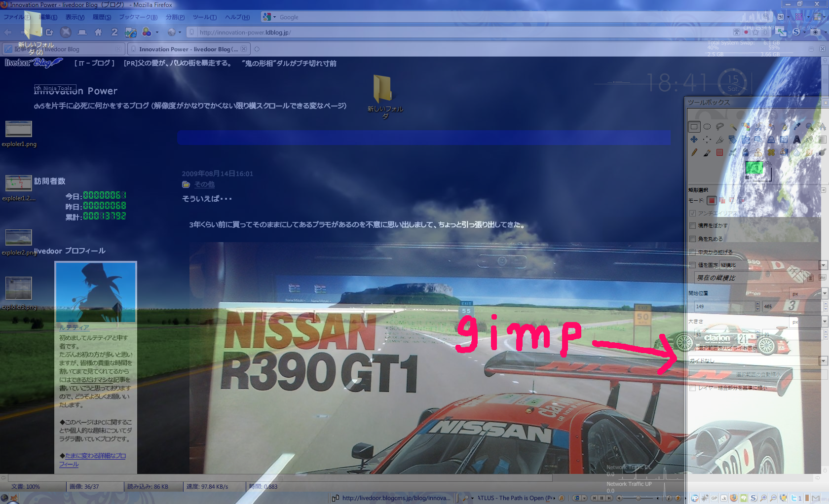The width and height of the screenshot is (829, 504).
Task: Choose the subtract-from-selection mode icon
Action: point(732,200)
